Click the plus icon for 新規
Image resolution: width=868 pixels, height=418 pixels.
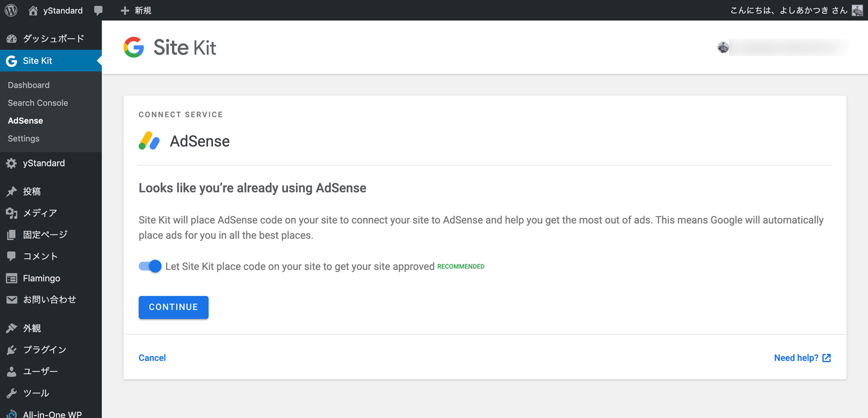tap(125, 10)
